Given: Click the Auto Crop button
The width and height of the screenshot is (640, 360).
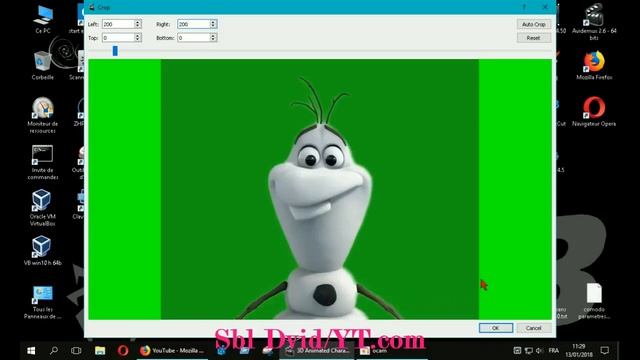Looking at the screenshot, I should (x=534, y=24).
